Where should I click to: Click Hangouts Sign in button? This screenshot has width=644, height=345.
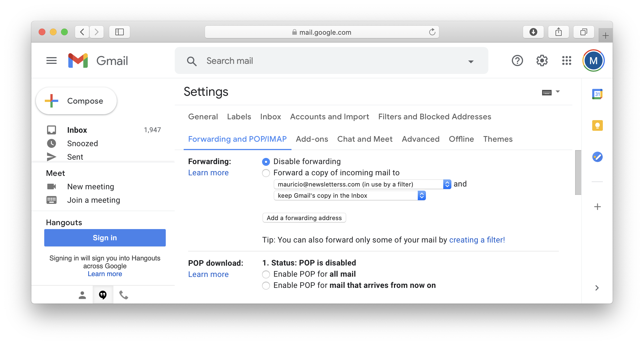coord(105,238)
